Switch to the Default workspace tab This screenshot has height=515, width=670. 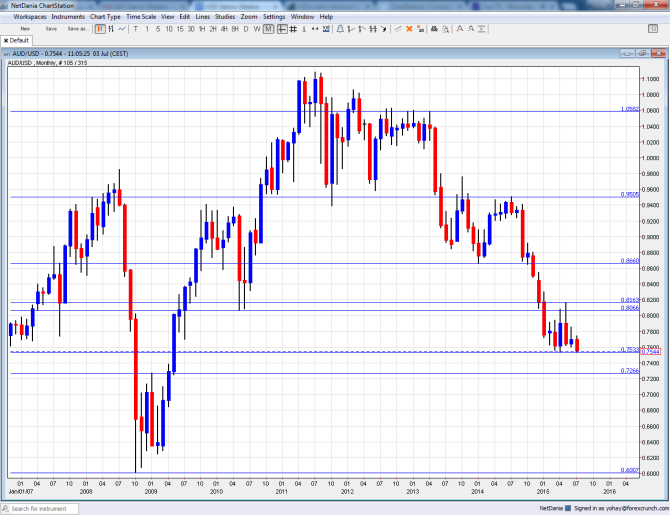[18, 40]
